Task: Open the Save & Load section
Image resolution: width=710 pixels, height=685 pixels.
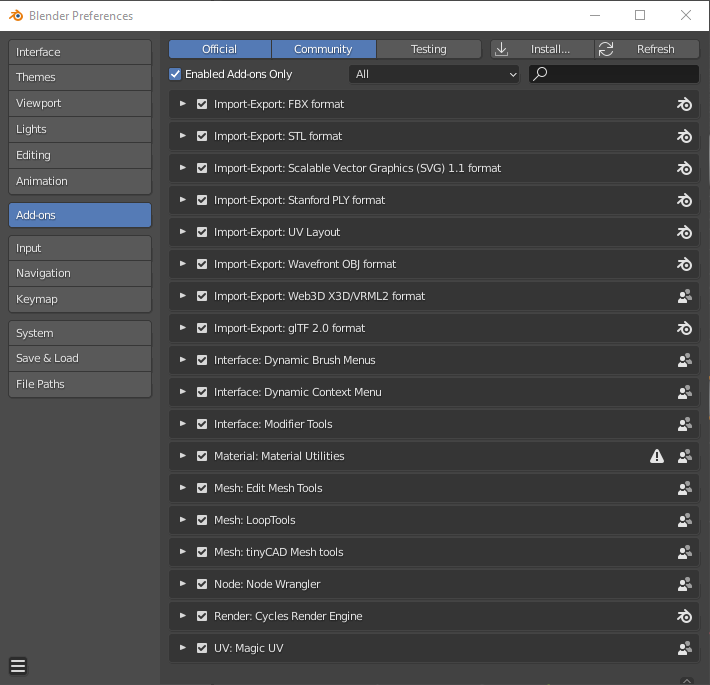Action: click(80, 359)
